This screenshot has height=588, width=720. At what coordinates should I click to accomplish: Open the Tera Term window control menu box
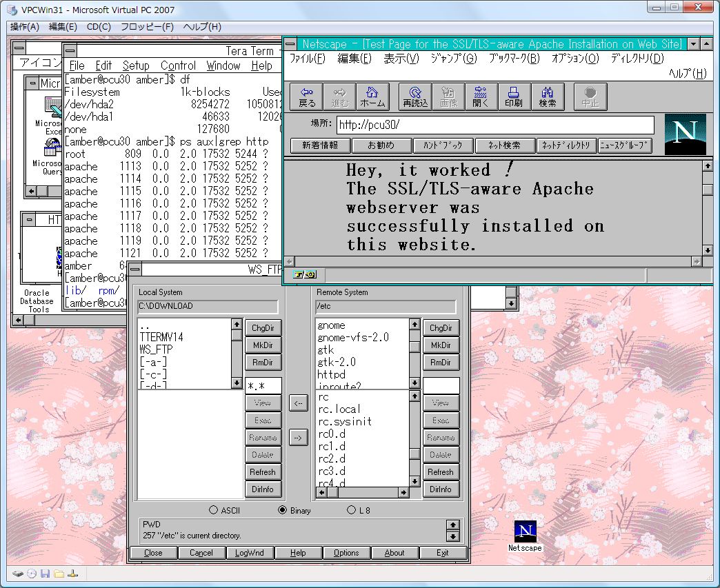(x=70, y=50)
